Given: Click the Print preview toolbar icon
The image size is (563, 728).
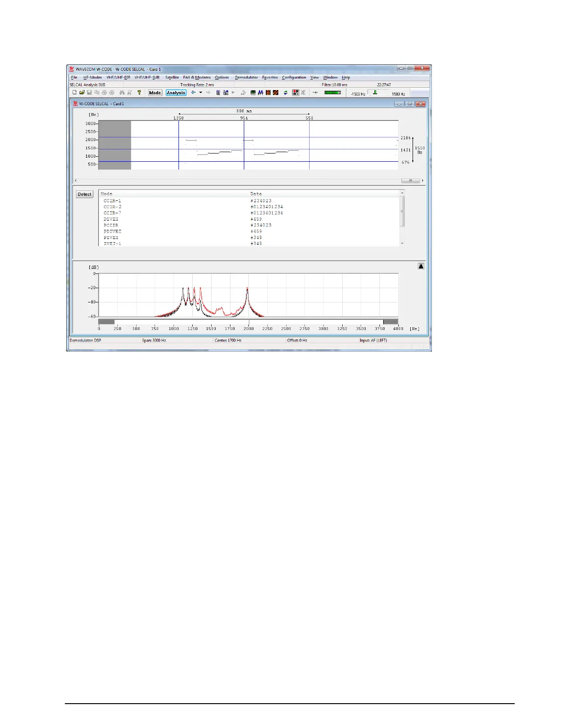Looking at the screenshot, I should [x=112, y=92].
